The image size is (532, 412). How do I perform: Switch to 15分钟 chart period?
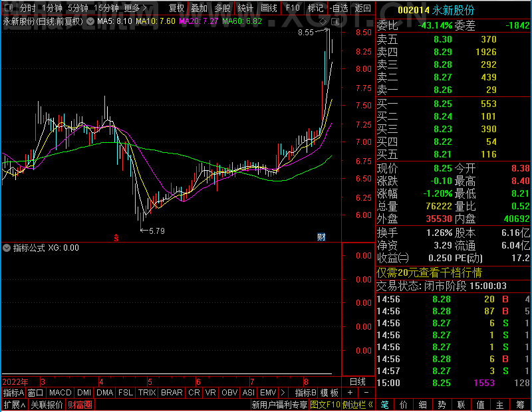(106, 8)
